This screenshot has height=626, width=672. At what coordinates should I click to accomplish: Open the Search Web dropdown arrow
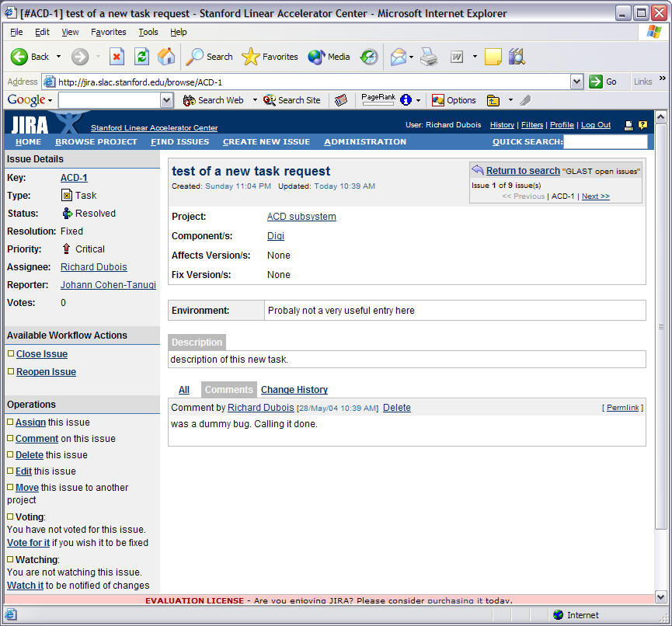tap(255, 100)
